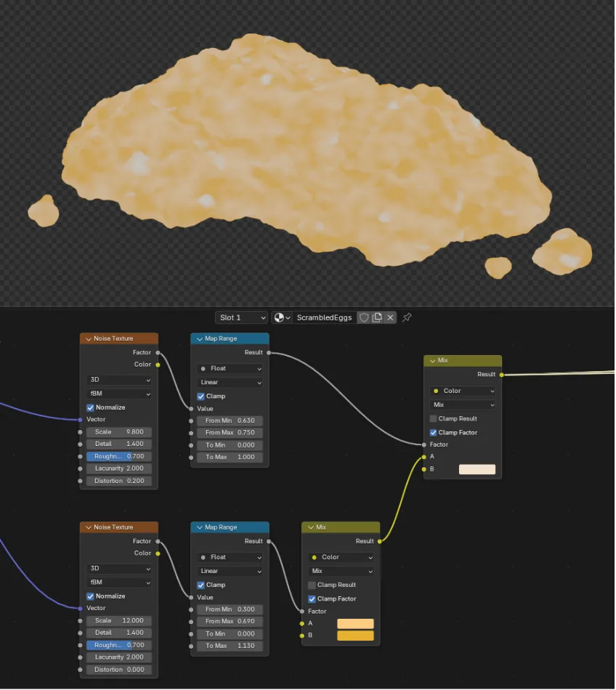Click the Vector input socket of lower Noise Texture
The width and height of the screenshot is (616, 690).
(x=80, y=609)
